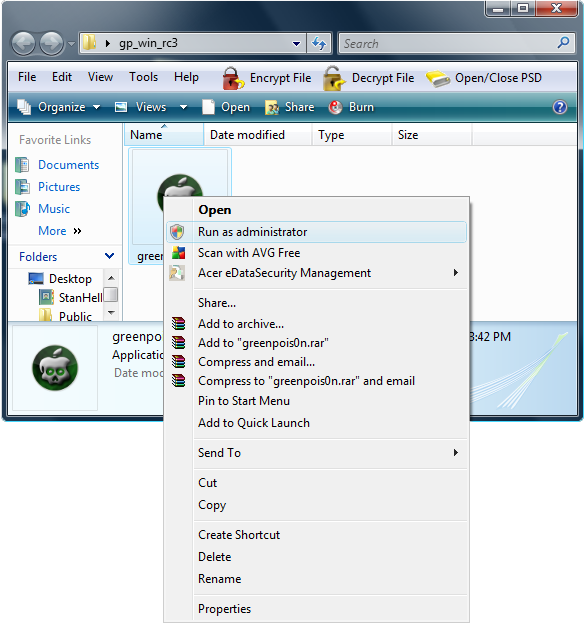Open Properties from the context menu
584x623 pixels.
point(317,609)
